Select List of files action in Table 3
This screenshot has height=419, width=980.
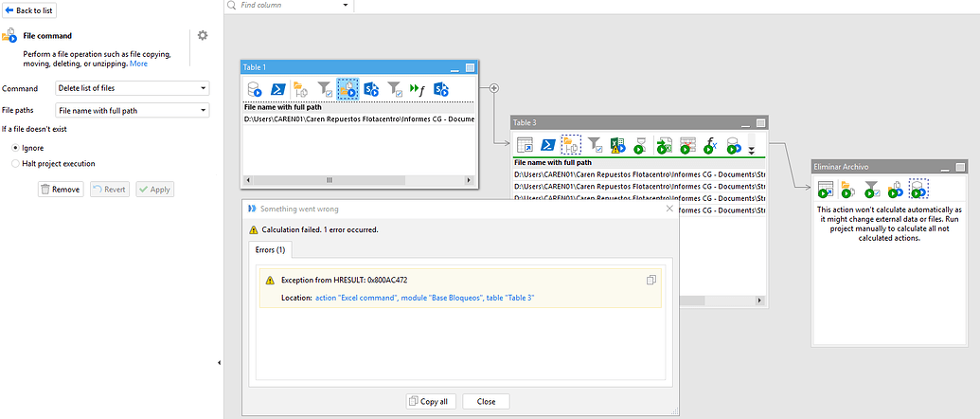coord(571,145)
